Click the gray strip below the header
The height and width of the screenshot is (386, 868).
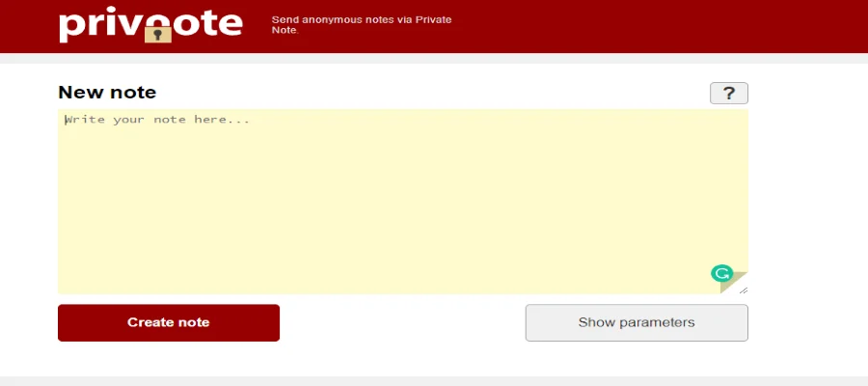434,58
